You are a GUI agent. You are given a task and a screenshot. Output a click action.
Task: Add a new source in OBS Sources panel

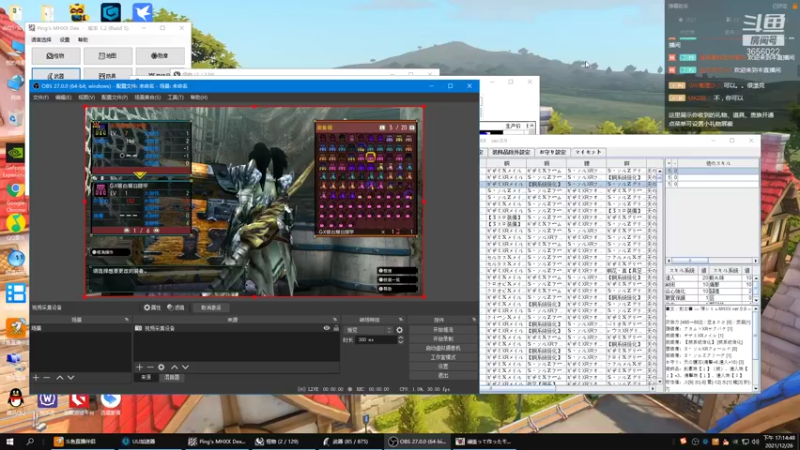click(139, 367)
